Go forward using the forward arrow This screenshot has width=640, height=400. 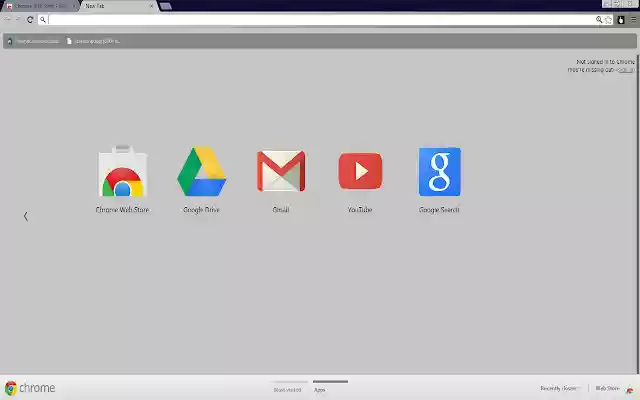click(x=18, y=19)
